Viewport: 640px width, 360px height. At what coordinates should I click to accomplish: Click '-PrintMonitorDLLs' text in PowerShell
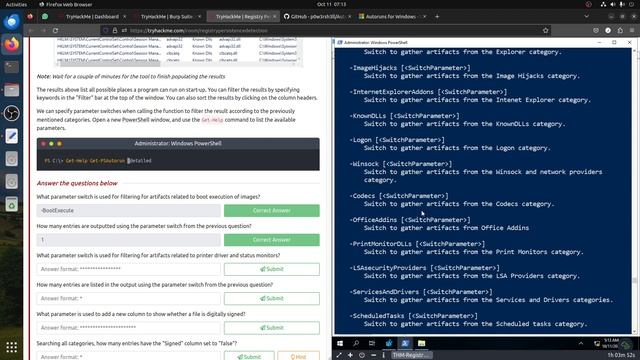pos(380,244)
